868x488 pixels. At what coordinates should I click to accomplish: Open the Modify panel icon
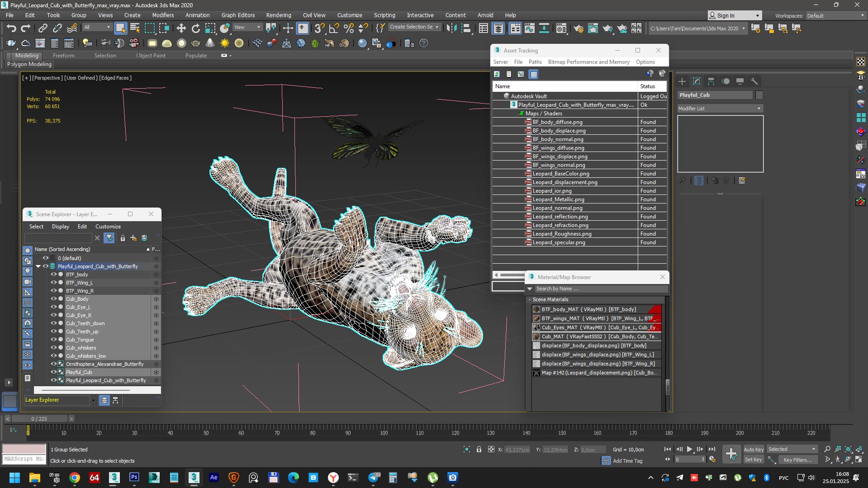[x=697, y=81]
